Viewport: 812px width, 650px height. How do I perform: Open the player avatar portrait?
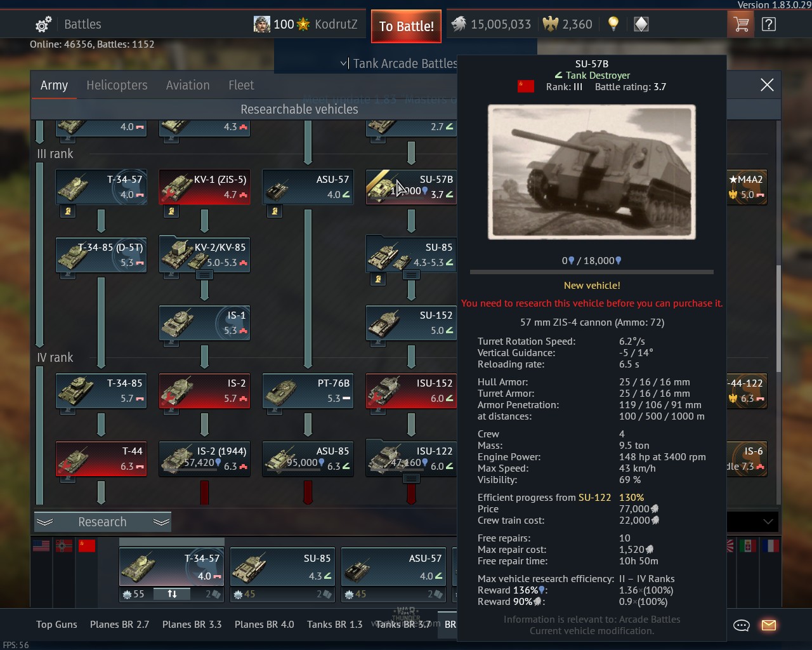point(262,24)
